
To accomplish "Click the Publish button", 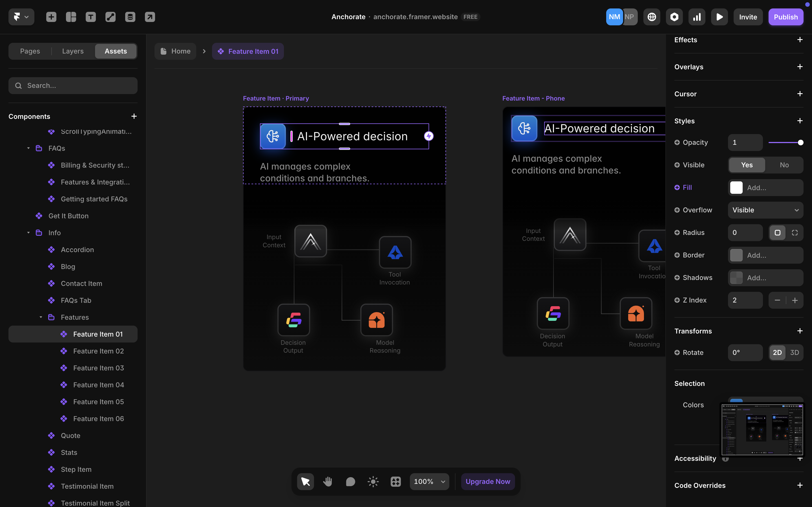I will (785, 17).
